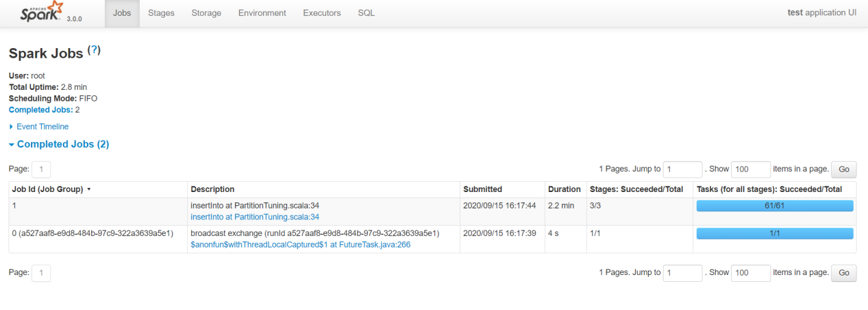Switch to the Storage tab
This screenshot has width=868, height=310.
[206, 13]
